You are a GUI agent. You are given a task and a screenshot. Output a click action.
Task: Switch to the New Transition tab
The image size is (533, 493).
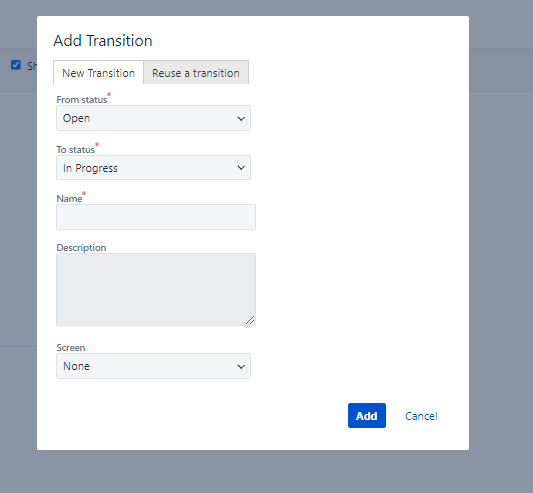pyautogui.click(x=98, y=72)
